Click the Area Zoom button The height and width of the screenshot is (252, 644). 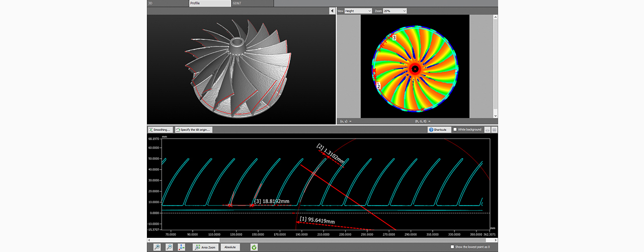[x=205, y=247]
